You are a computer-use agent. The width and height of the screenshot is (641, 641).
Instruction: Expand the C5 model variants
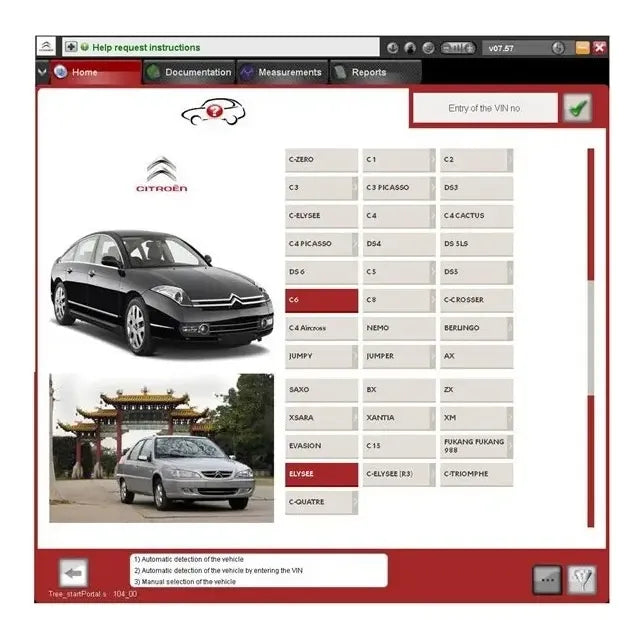pos(433,272)
